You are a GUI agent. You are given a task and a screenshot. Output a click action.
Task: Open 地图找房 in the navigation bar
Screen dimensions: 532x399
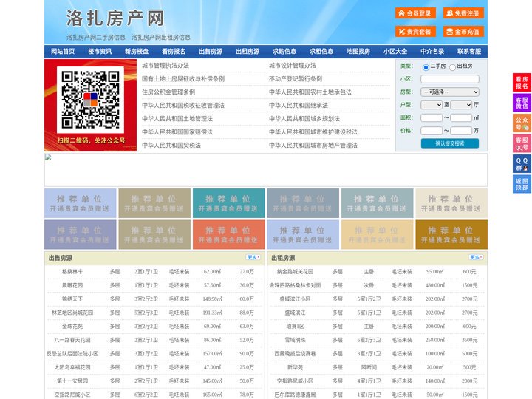(358, 52)
